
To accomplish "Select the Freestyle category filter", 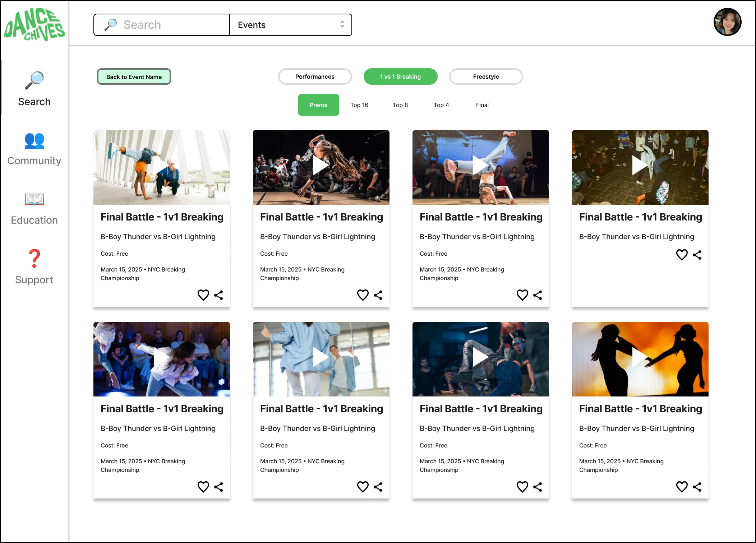I will pyautogui.click(x=486, y=76).
